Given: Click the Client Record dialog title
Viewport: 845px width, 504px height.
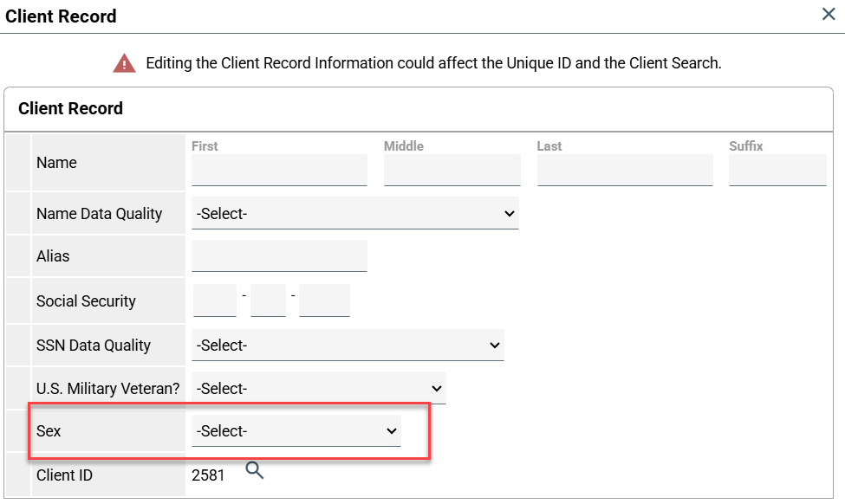Looking at the screenshot, I should point(61,16).
